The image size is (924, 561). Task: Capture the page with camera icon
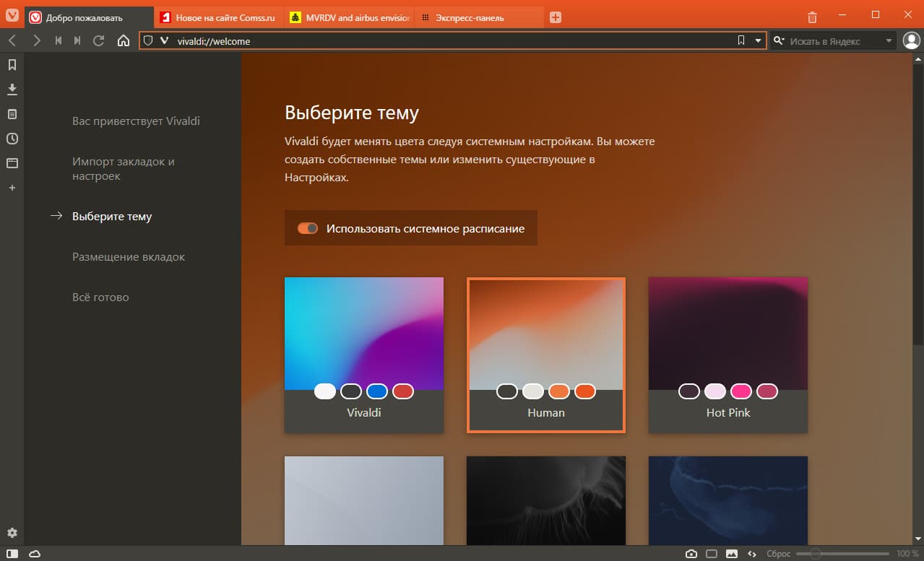691,554
